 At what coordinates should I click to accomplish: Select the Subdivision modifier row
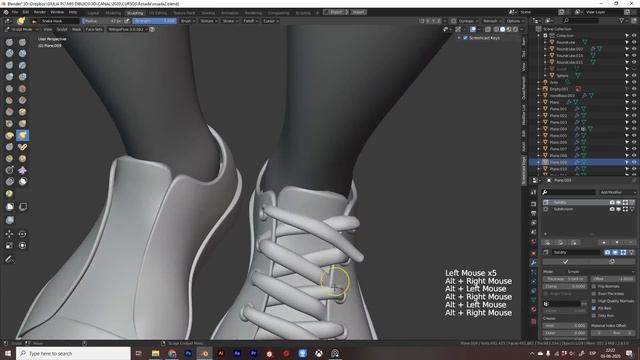click(x=589, y=209)
